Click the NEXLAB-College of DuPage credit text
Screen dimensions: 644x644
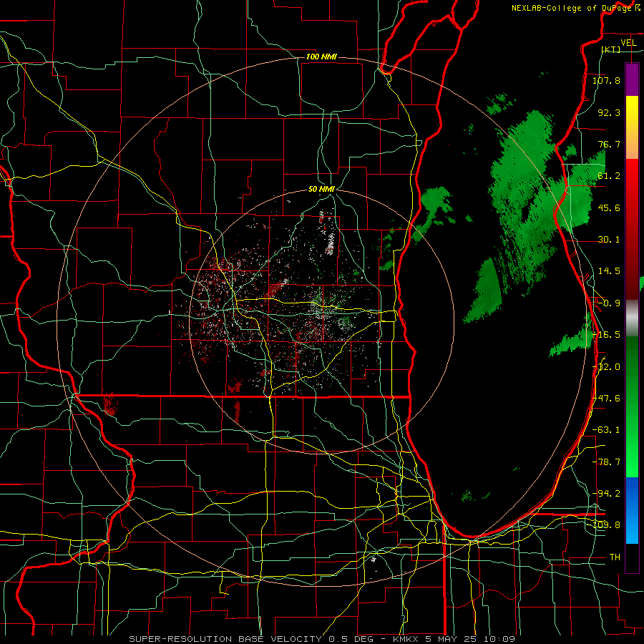coord(571,8)
